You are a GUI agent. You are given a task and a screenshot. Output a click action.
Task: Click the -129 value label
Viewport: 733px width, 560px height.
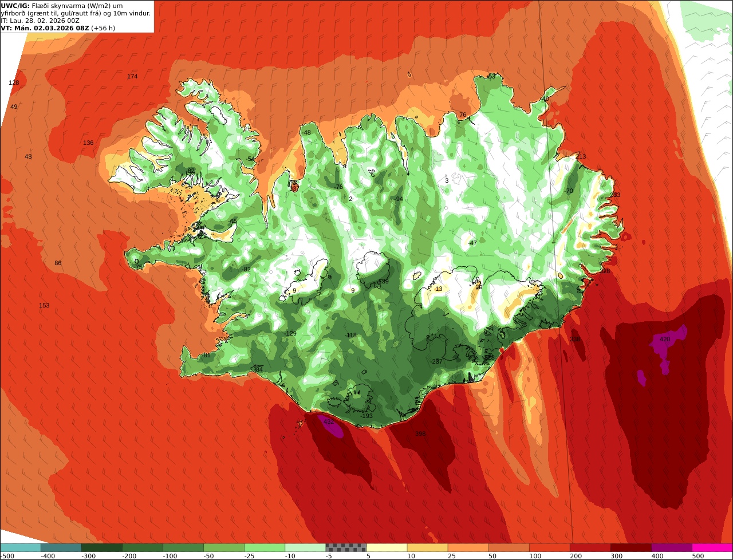click(291, 333)
